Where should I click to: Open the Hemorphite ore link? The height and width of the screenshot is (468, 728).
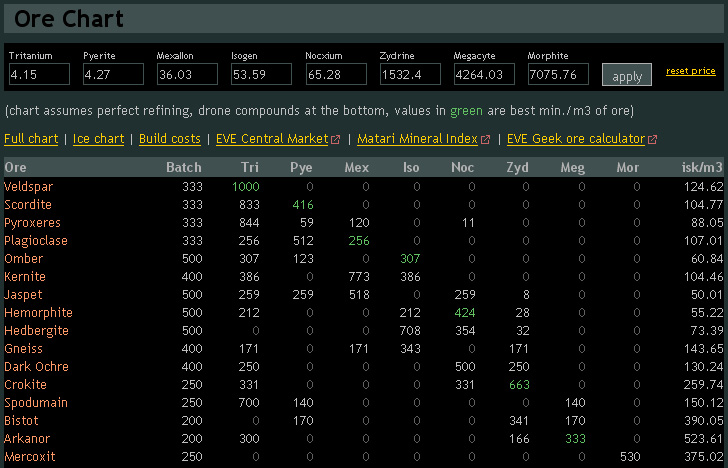tap(39, 312)
